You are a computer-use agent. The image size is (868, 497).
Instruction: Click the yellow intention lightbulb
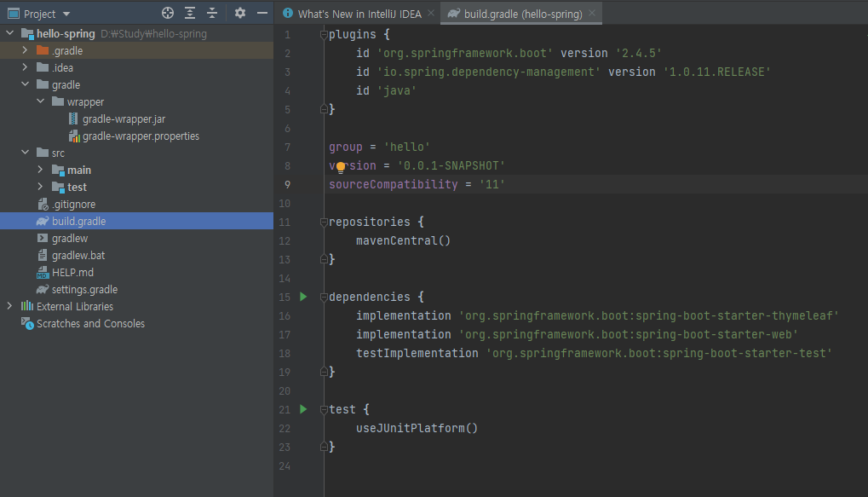pos(341,167)
